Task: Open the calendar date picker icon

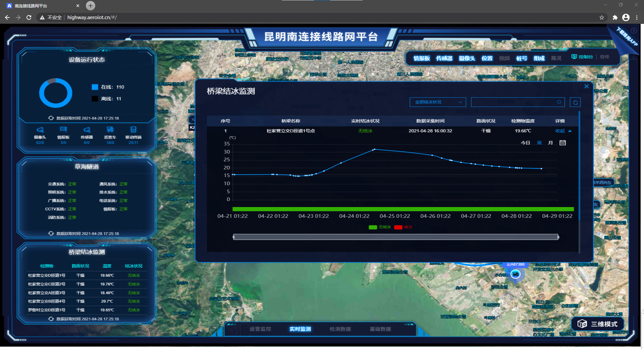Action: coord(562,143)
